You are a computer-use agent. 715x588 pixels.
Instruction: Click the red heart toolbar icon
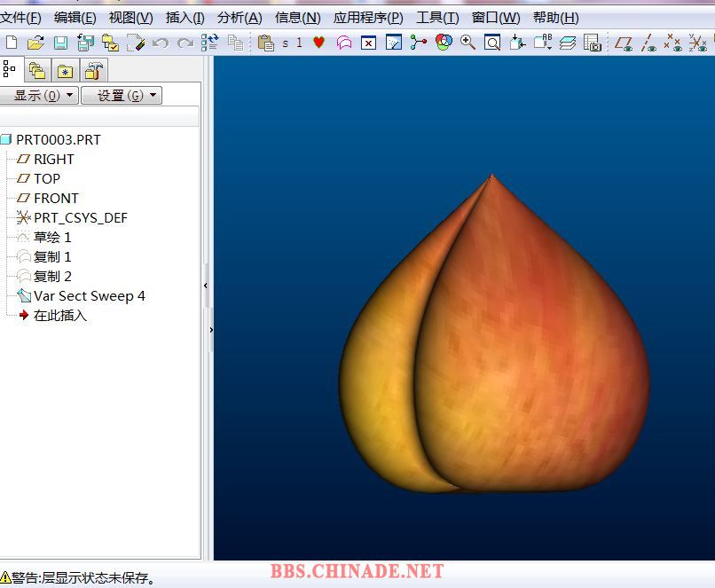319,43
